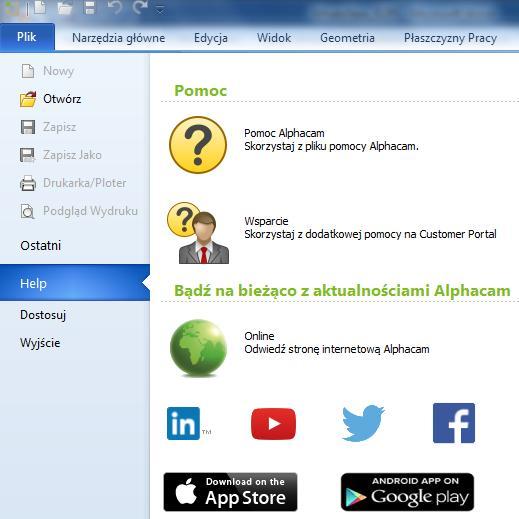Select Drukarka/Ploter menu text
Screen dimensions: 519x519
[85, 183]
